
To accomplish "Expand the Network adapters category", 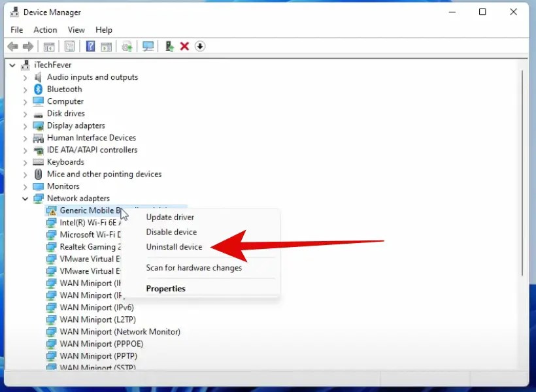I will pos(25,198).
